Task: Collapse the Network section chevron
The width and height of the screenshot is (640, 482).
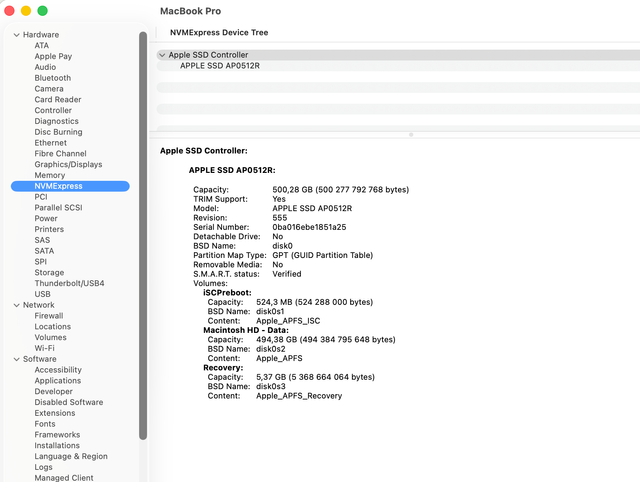Action: [x=16, y=305]
